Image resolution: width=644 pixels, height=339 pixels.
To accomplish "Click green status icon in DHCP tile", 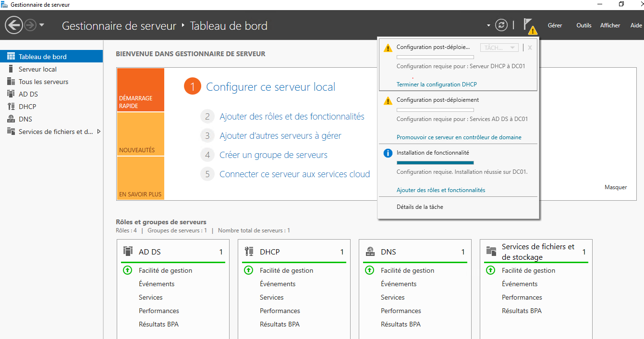I will pos(249,270).
